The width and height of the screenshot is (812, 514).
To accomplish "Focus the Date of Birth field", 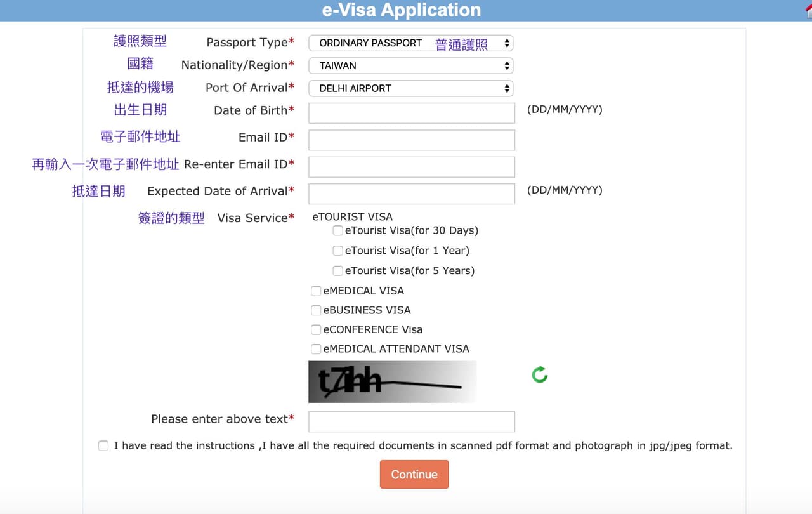I will pyautogui.click(x=412, y=113).
